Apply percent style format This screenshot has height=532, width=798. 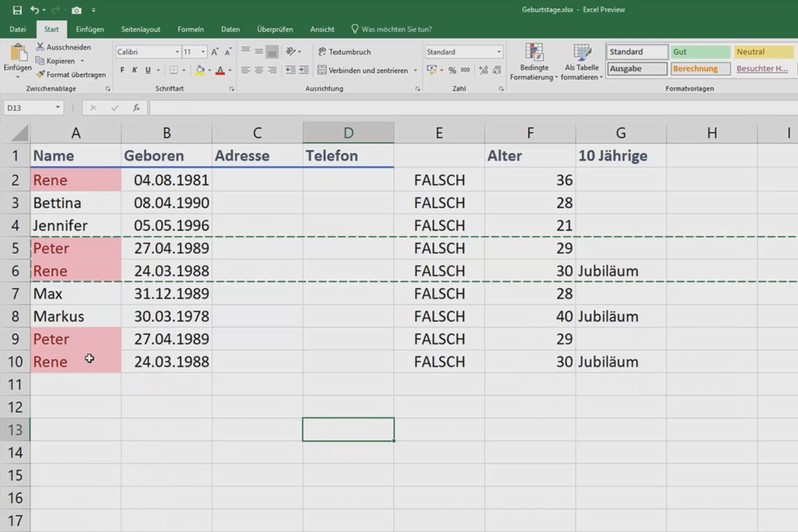452,70
